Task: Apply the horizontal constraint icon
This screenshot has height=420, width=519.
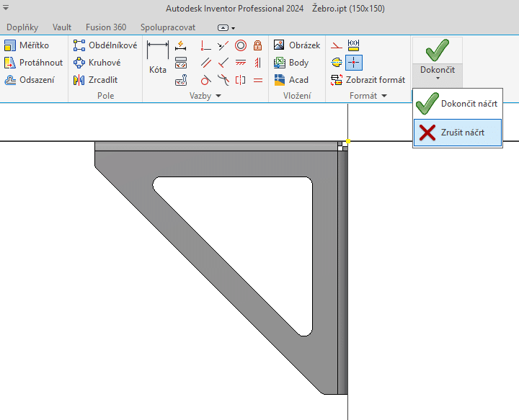Action: click(x=241, y=63)
